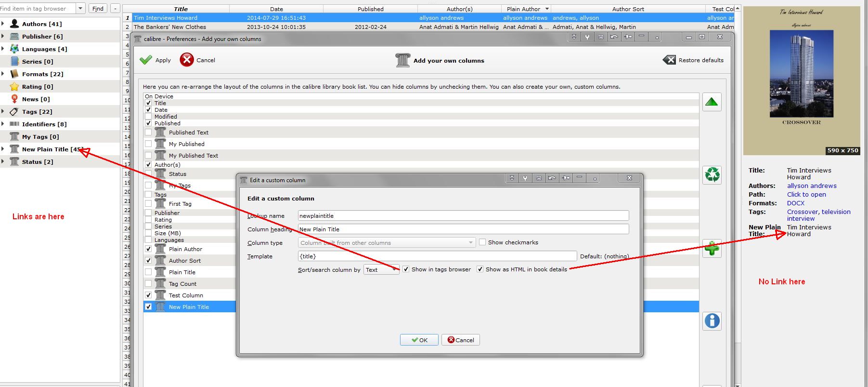
Task: Click Cancel in the Preferences toolbar
Action: 197,60
